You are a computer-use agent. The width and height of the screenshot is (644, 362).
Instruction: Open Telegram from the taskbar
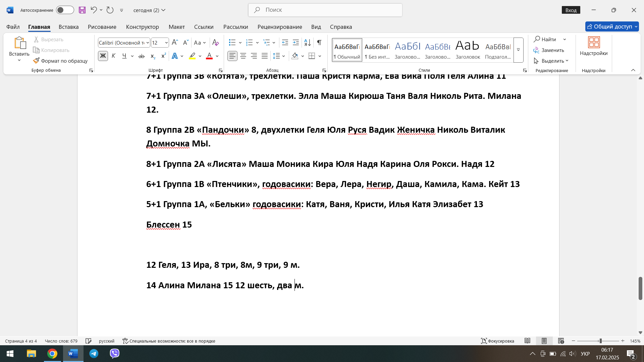(94, 354)
